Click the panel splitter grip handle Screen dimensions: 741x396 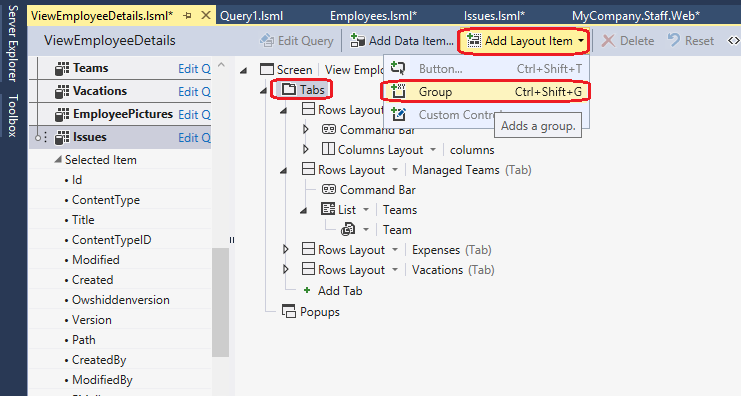tap(232, 240)
